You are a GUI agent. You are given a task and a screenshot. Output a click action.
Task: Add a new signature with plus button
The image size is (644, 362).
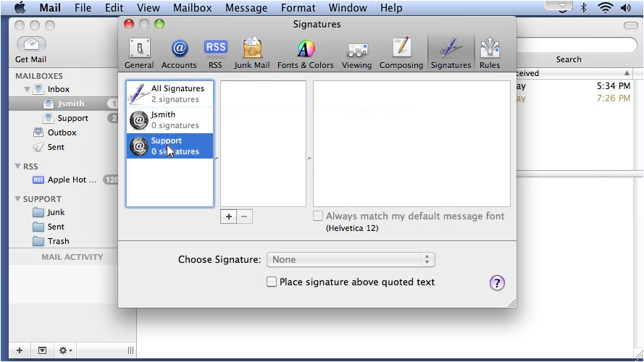click(x=228, y=216)
